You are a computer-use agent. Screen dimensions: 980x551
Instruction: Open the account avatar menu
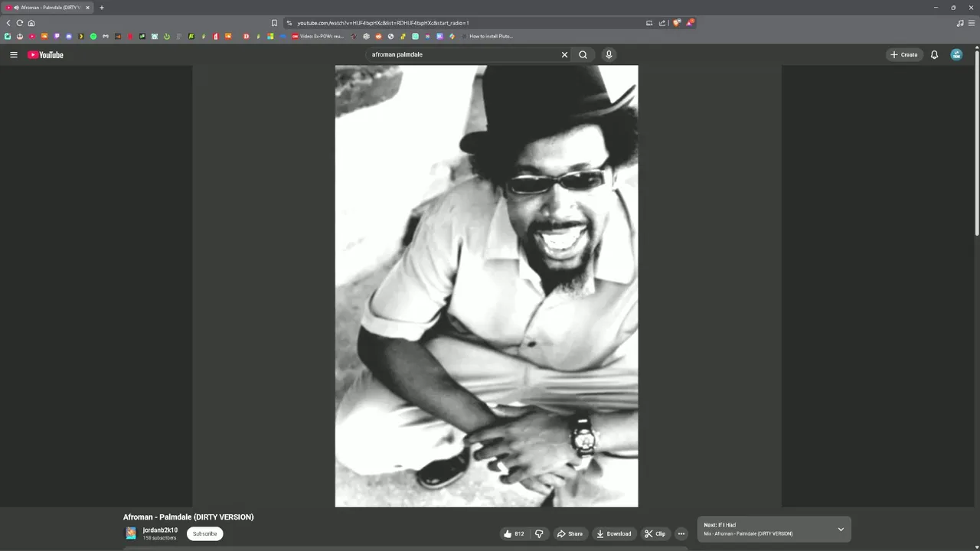coord(956,54)
